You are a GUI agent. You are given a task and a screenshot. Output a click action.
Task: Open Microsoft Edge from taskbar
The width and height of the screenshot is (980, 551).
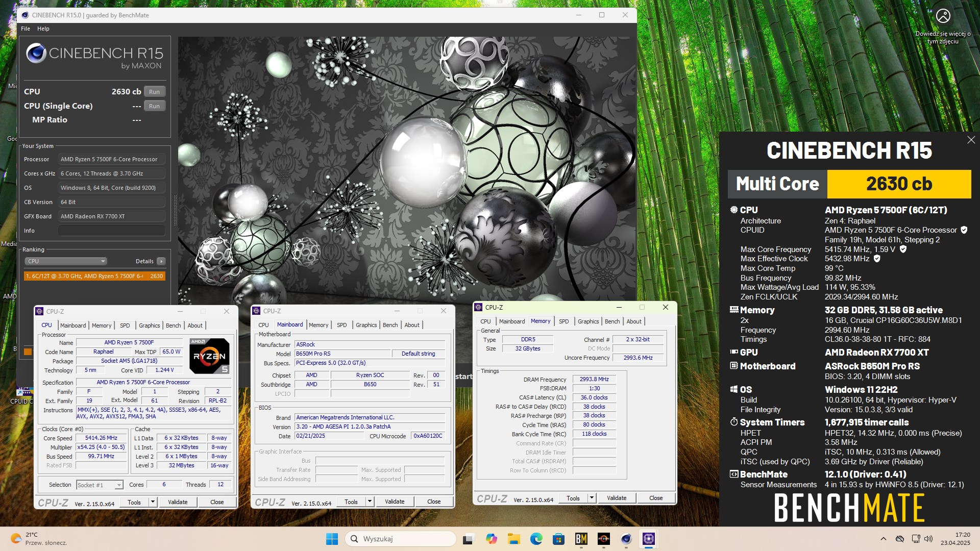click(x=536, y=539)
